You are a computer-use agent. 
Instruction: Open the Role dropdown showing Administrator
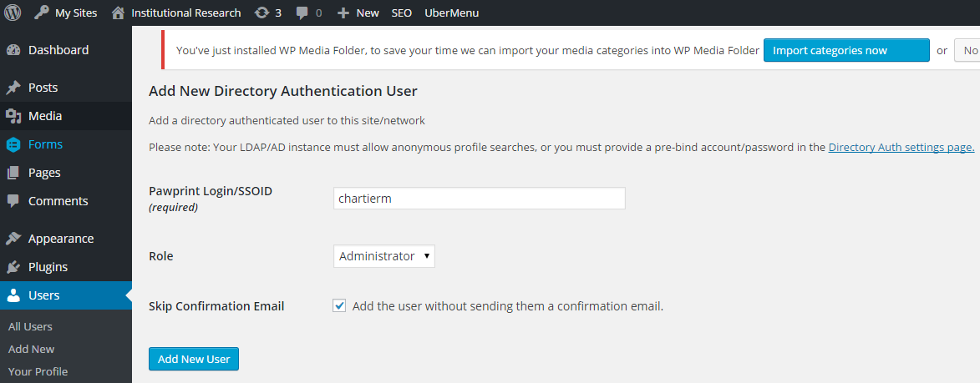383,256
